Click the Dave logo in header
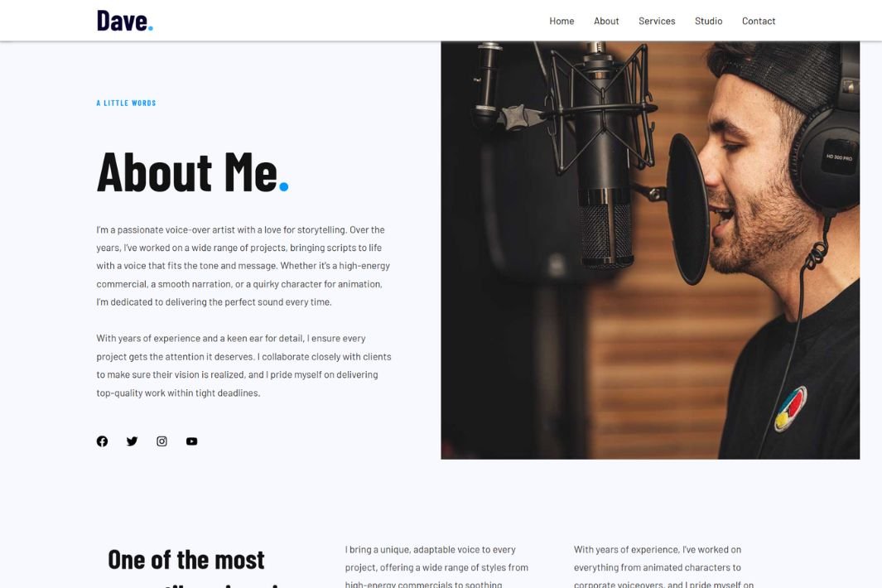This screenshot has height=588, width=882. click(x=125, y=21)
